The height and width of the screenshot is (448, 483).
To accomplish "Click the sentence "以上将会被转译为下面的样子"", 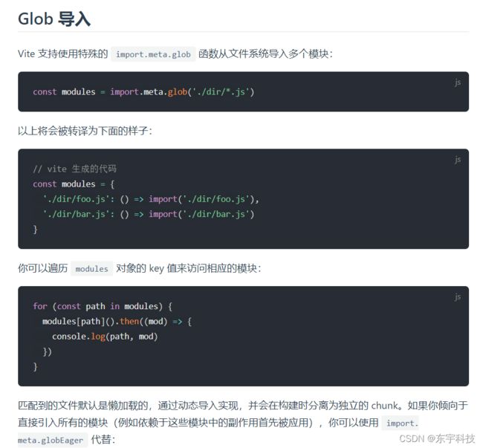I will (x=83, y=131).
